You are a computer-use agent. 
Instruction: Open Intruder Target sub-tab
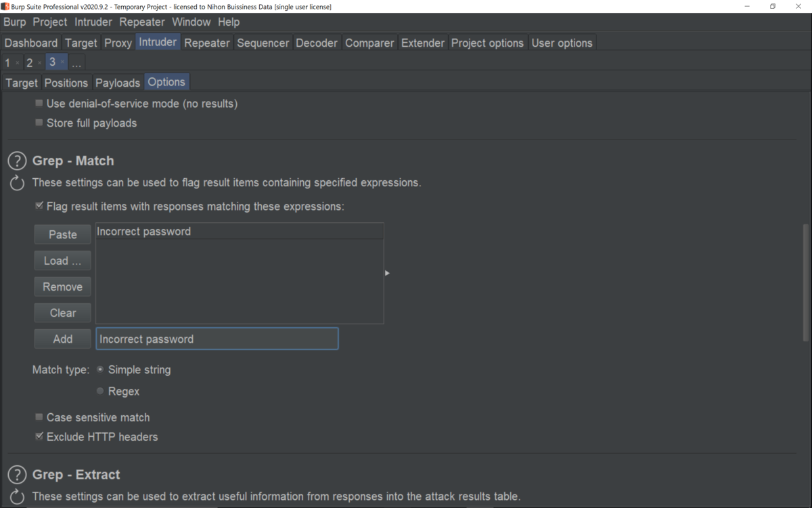tap(22, 83)
